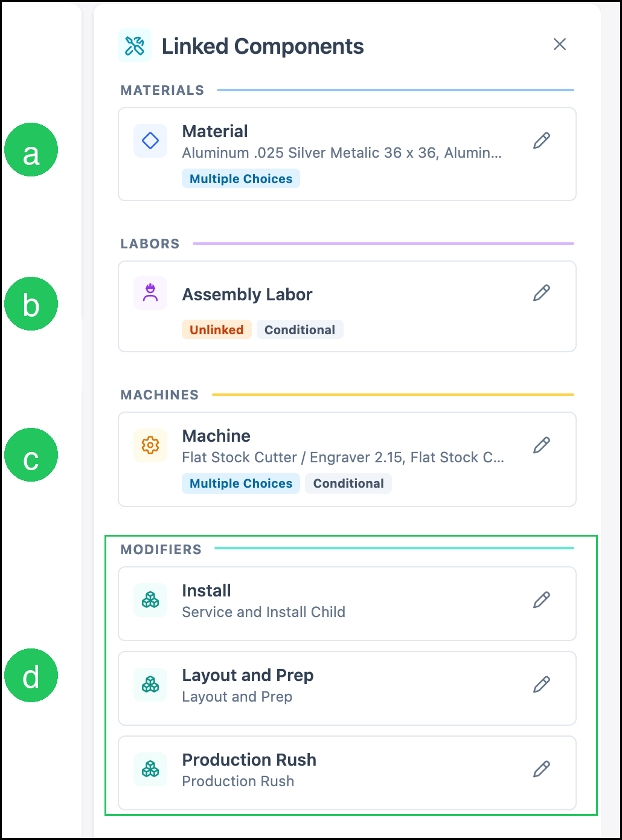Click the Linked Components panel title
Viewport: 622px width, 840px height.
[x=263, y=46]
